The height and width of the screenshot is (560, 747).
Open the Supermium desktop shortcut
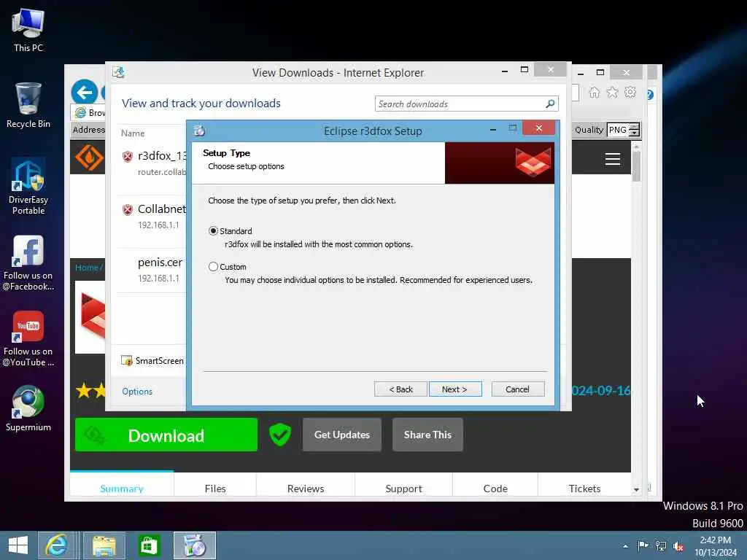[28, 408]
